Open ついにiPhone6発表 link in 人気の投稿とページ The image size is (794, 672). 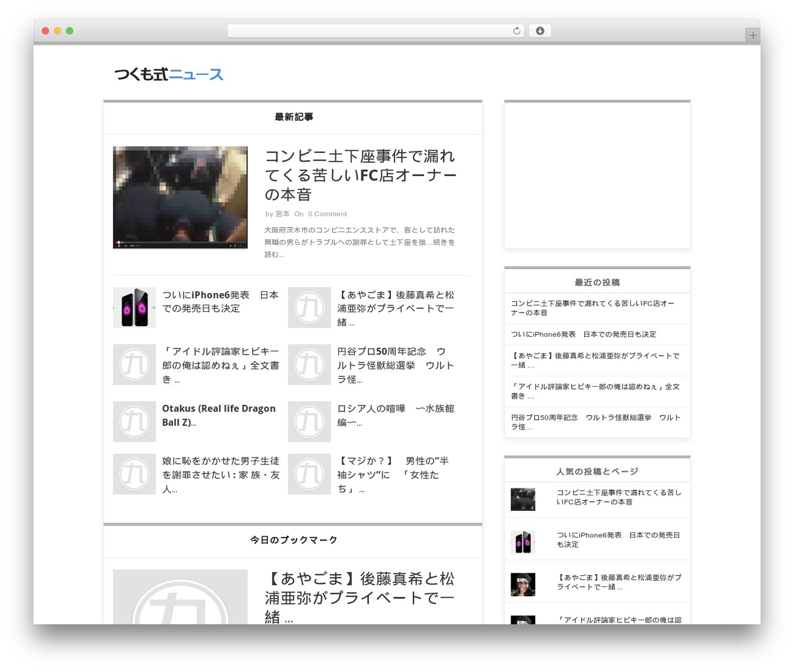pyautogui.click(x=618, y=539)
